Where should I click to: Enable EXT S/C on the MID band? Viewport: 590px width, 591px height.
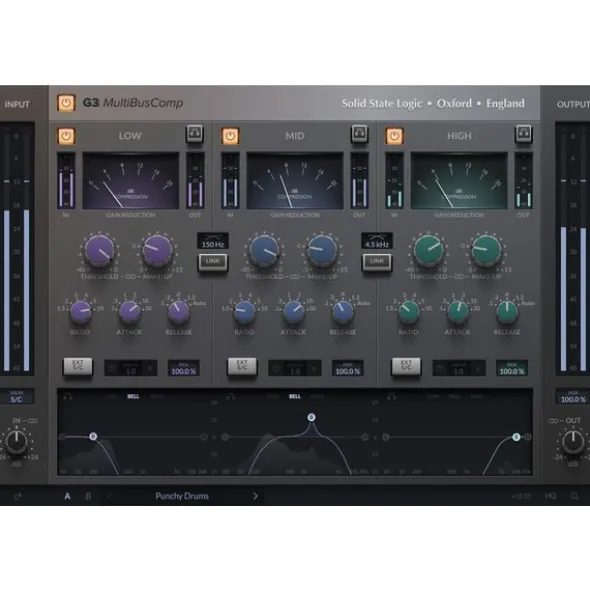click(242, 366)
